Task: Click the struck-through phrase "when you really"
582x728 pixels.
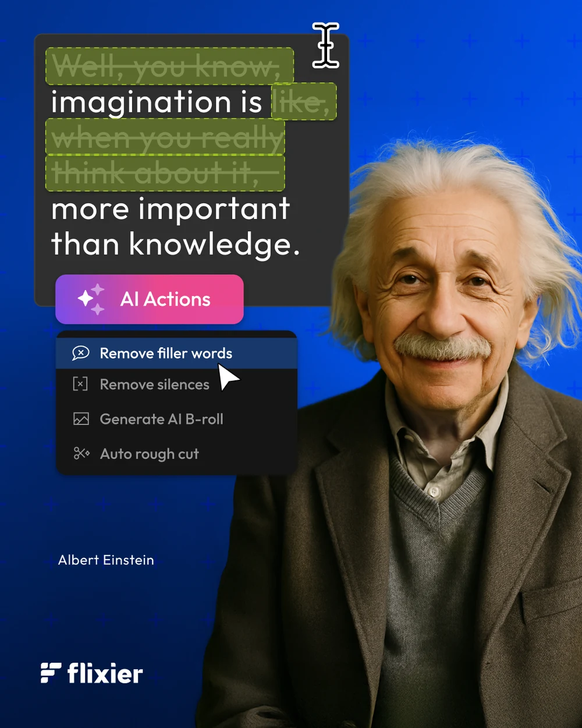Action: (x=165, y=137)
